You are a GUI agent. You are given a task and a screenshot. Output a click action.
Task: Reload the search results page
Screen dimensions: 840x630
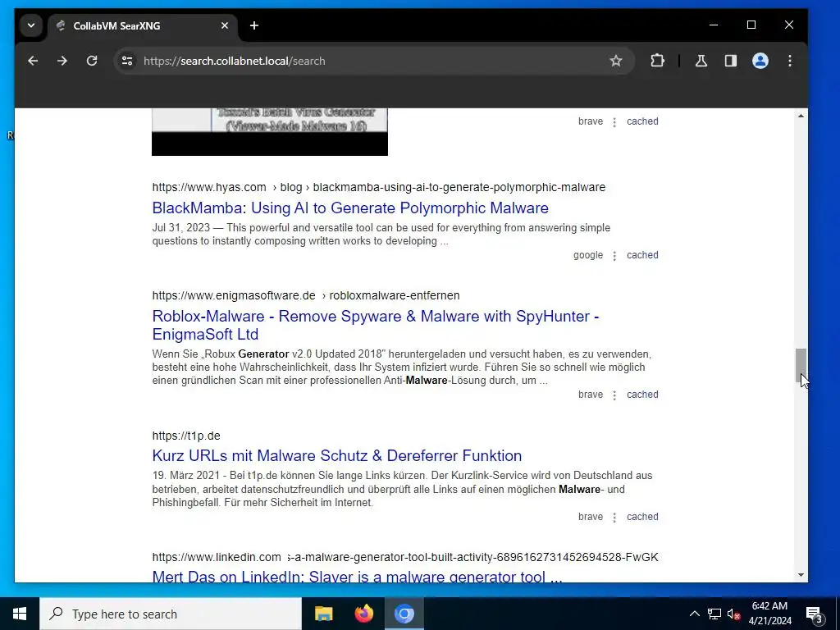(x=92, y=61)
